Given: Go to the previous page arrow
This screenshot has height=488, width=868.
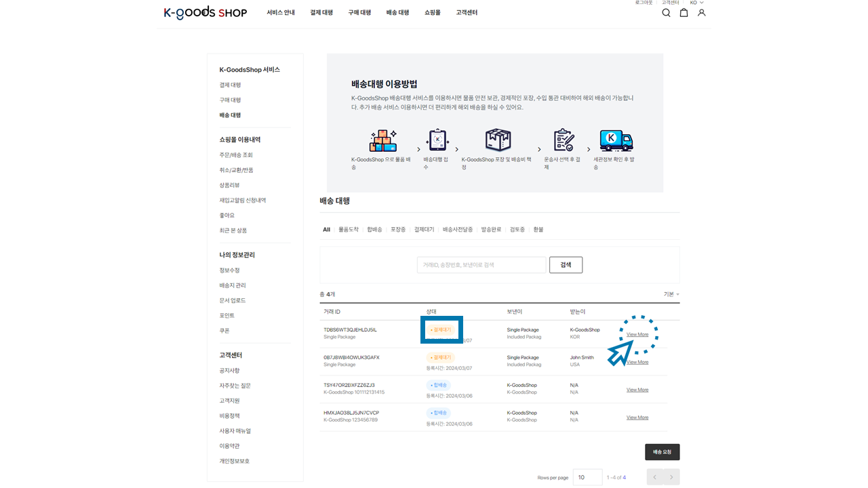Looking at the screenshot, I should coord(654,477).
